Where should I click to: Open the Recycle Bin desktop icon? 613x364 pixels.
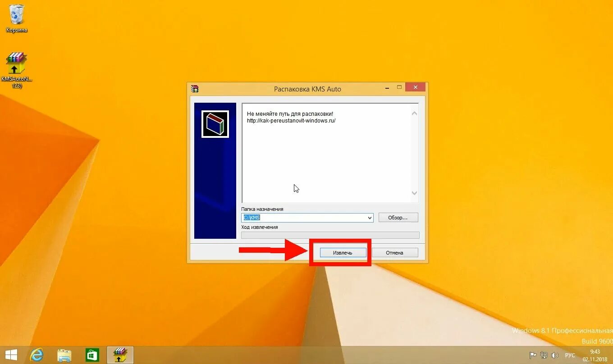(17, 19)
